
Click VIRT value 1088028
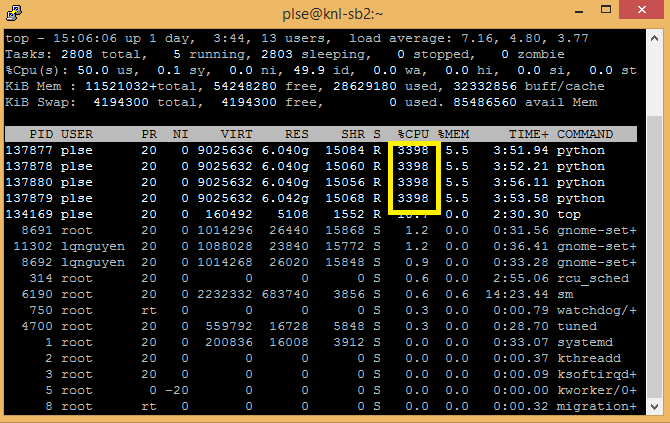224,247
